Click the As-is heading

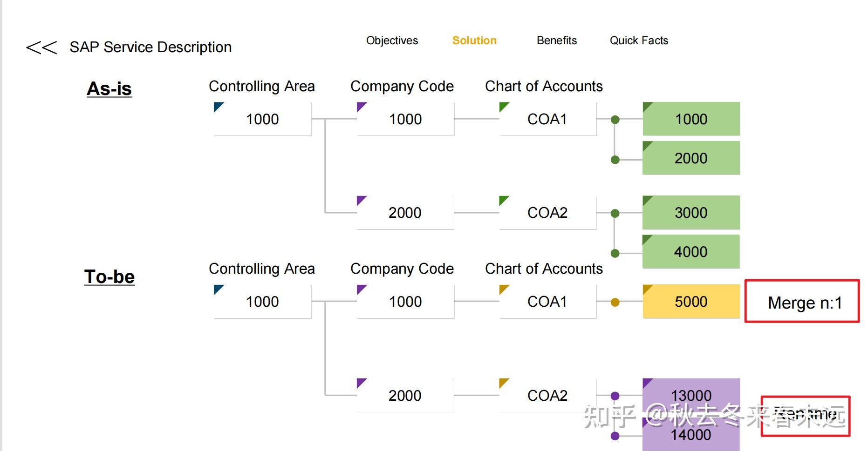(x=109, y=88)
